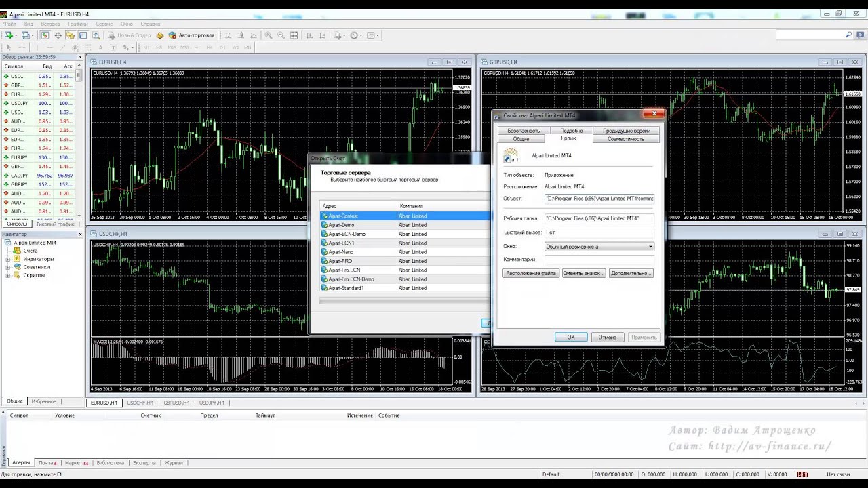Switch timeframe to D1

(222, 47)
